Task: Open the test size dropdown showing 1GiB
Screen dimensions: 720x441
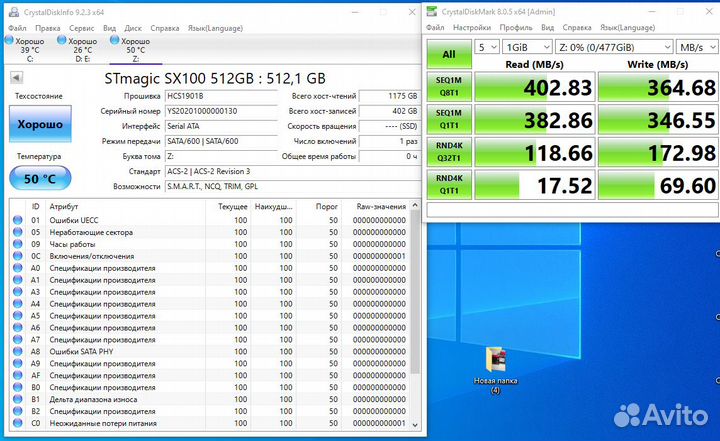Action: pyautogui.click(x=527, y=47)
